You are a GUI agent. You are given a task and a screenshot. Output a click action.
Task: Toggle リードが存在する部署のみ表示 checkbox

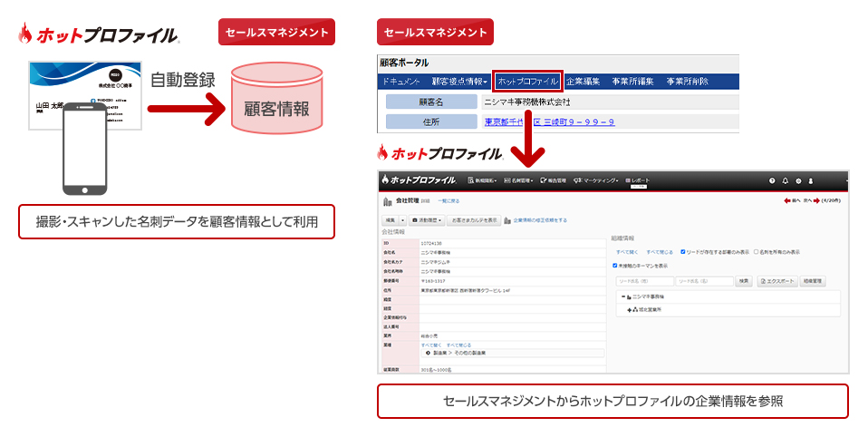point(683,251)
